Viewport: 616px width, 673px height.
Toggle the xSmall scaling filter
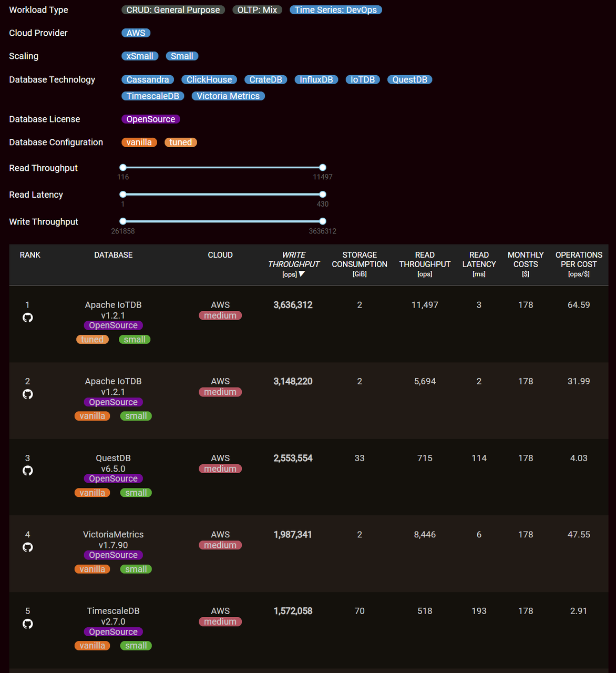point(140,56)
